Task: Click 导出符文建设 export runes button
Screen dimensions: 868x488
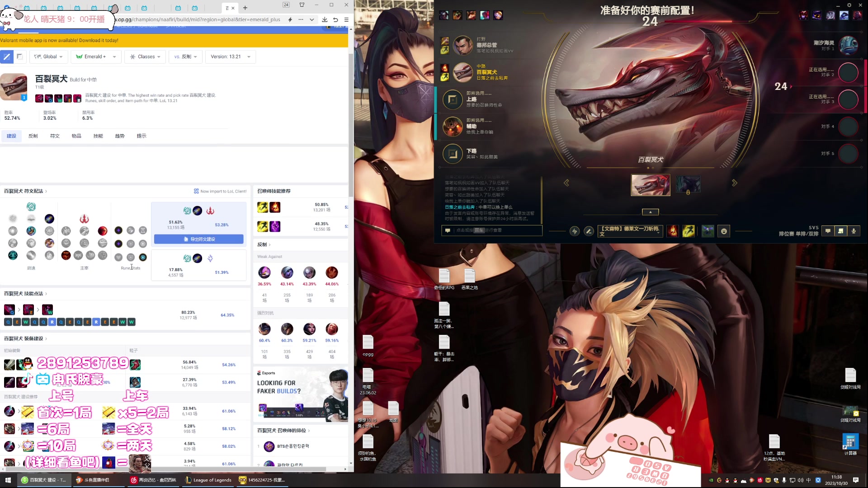Action: pos(199,239)
